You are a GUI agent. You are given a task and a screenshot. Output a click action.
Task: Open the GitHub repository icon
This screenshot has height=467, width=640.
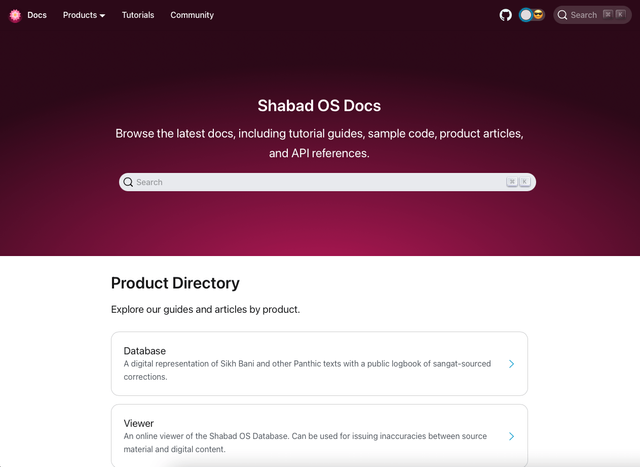click(x=505, y=15)
